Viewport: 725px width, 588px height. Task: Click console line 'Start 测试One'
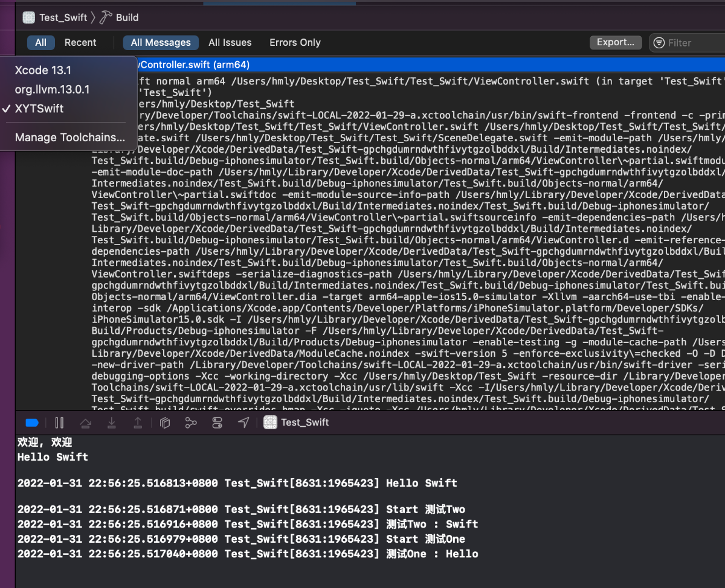point(241,539)
